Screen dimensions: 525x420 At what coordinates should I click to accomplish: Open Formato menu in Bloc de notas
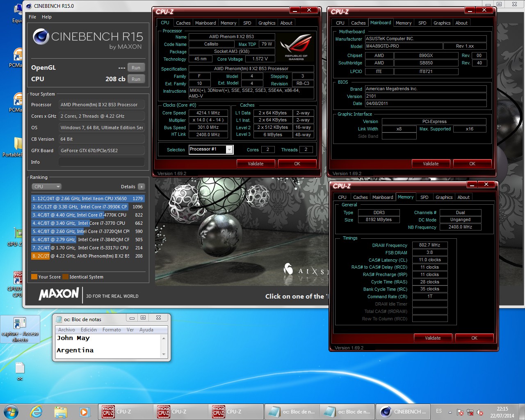point(112,330)
